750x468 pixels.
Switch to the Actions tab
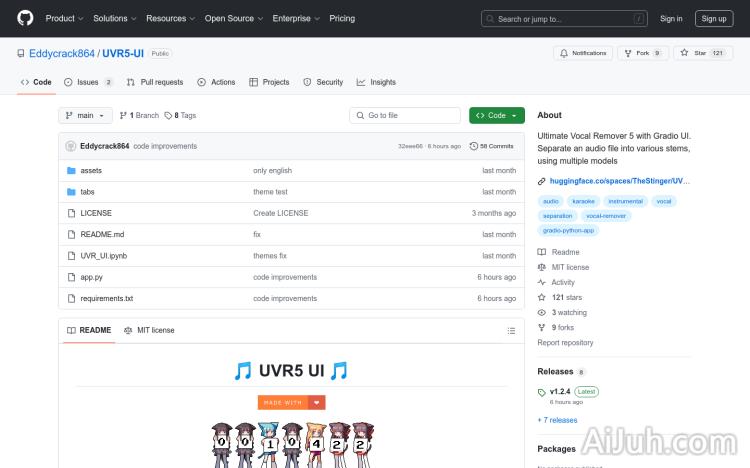click(216, 82)
